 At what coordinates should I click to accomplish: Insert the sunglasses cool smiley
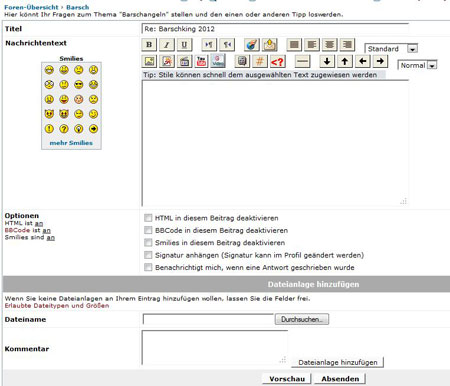click(79, 85)
